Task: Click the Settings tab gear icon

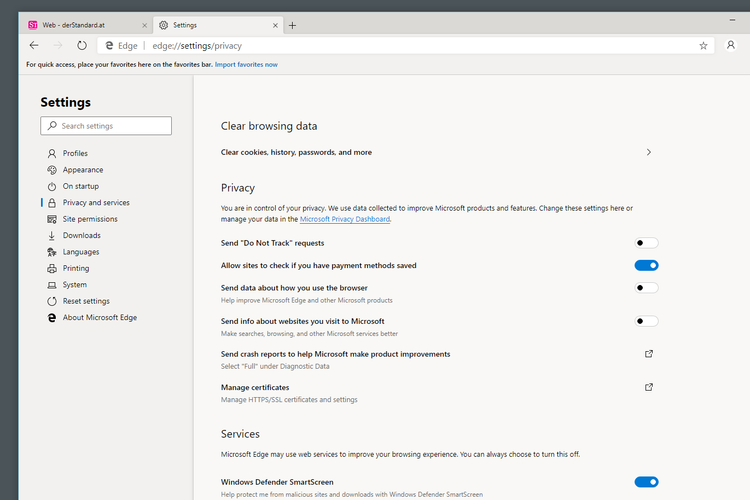Action: click(x=164, y=25)
